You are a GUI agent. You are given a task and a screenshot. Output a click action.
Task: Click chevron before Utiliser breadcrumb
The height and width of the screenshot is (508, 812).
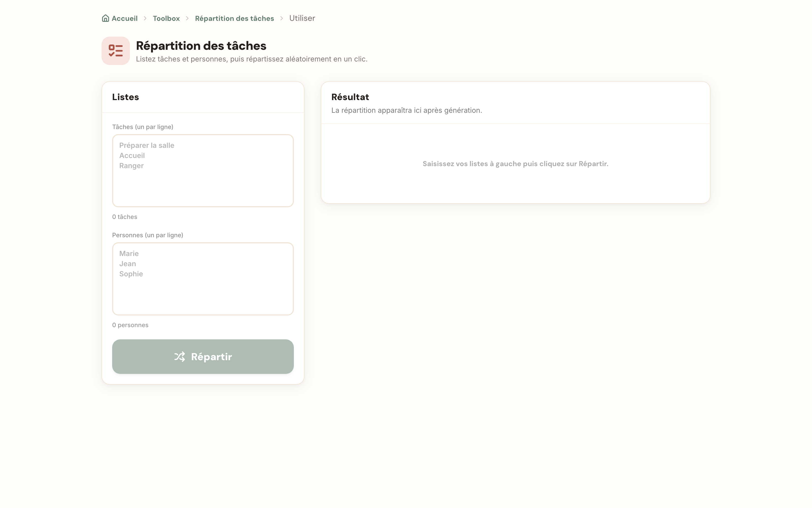tap(282, 18)
